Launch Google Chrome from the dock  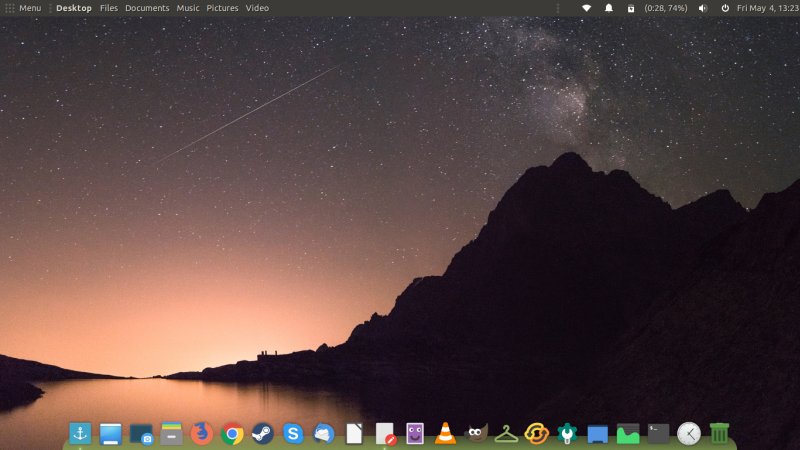232,433
